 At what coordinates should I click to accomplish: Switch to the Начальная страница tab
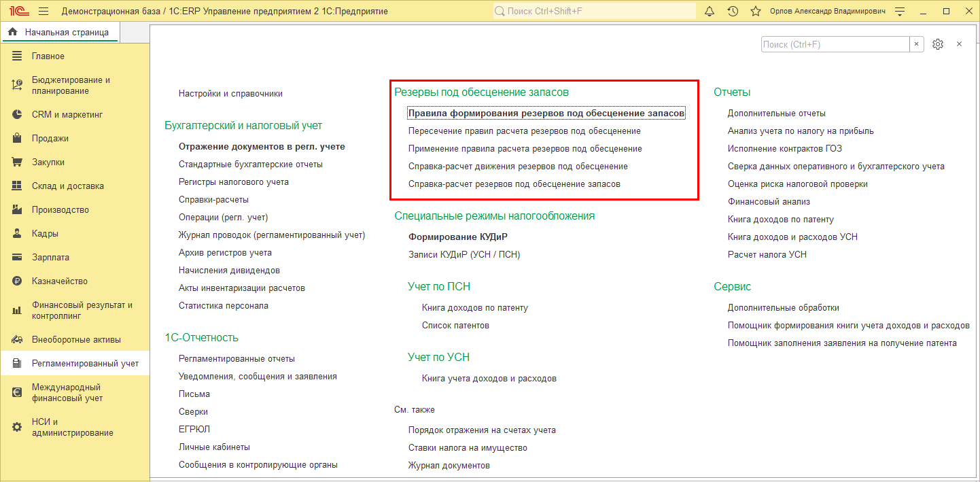coord(59,32)
